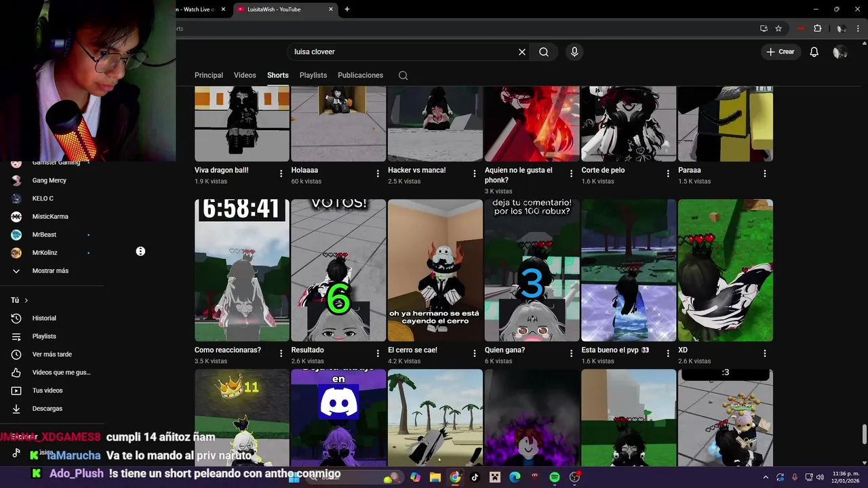Open the account avatar menu on YouTube
The width and height of the screenshot is (868, 488).
[840, 52]
